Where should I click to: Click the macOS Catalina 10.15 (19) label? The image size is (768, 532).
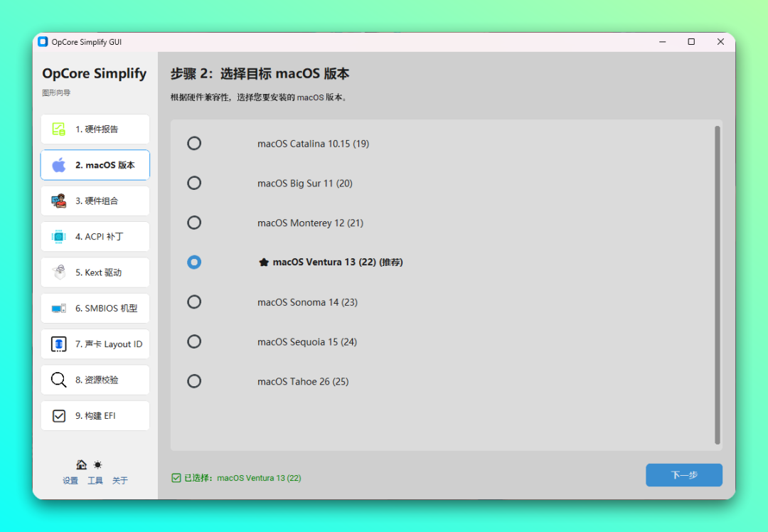314,144
